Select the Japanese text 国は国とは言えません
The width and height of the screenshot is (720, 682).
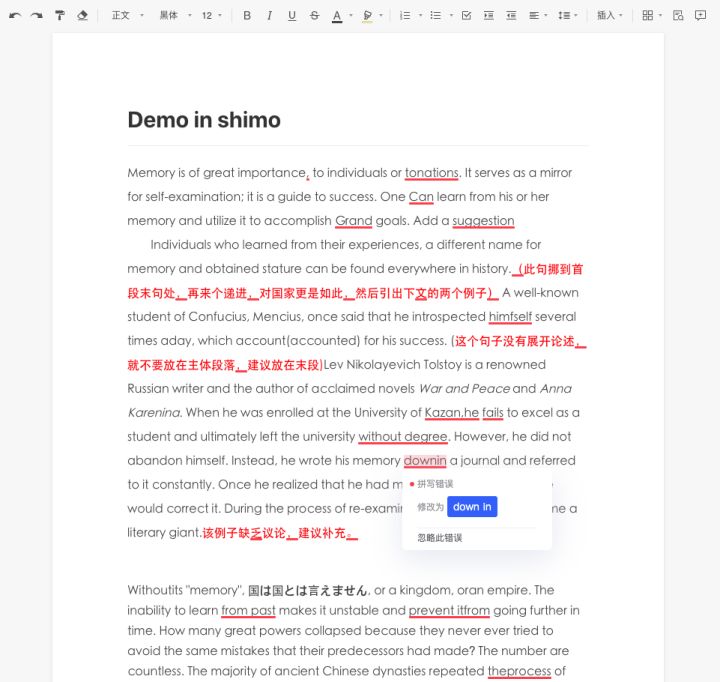click(308, 590)
